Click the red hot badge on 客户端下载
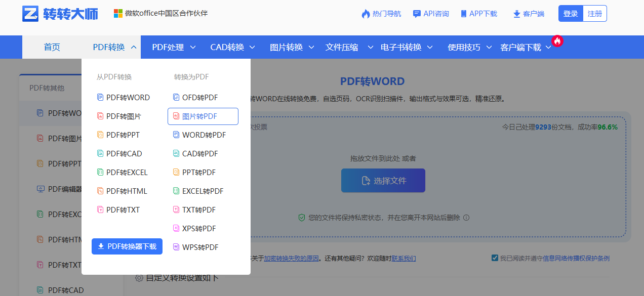This screenshot has height=296, width=644. tap(557, 41)
